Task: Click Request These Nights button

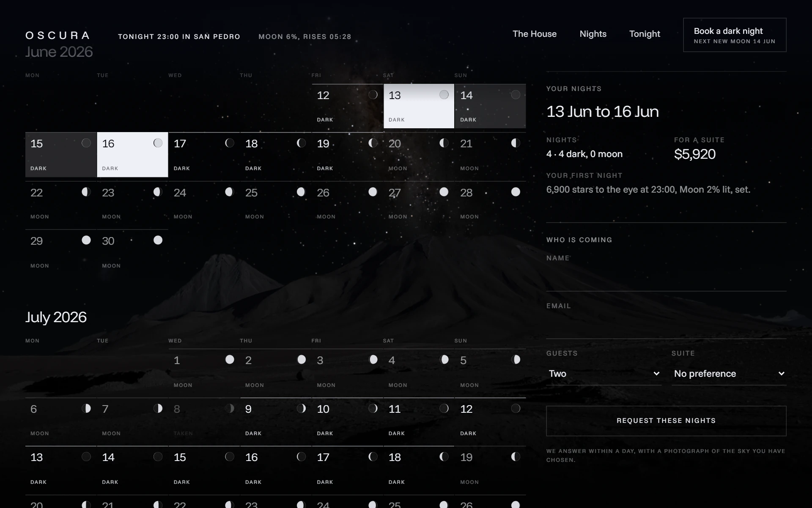Action: click(x=666, y=421)
